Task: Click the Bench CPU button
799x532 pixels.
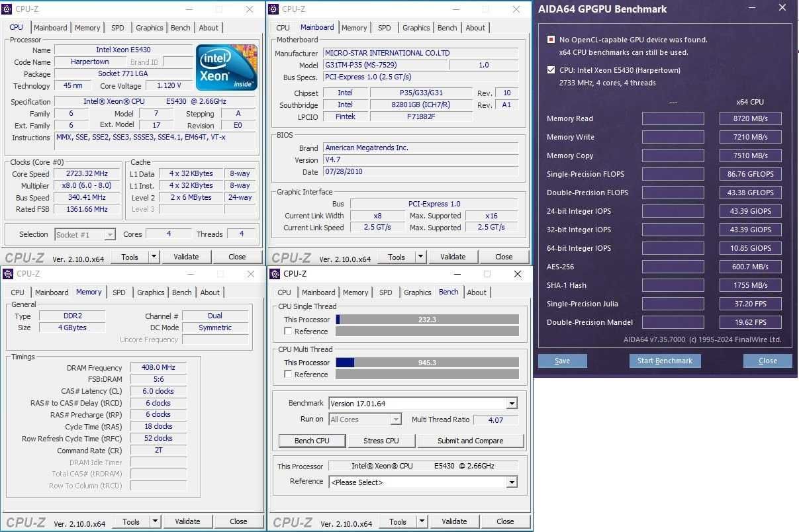Action: [x=312, y=441]
